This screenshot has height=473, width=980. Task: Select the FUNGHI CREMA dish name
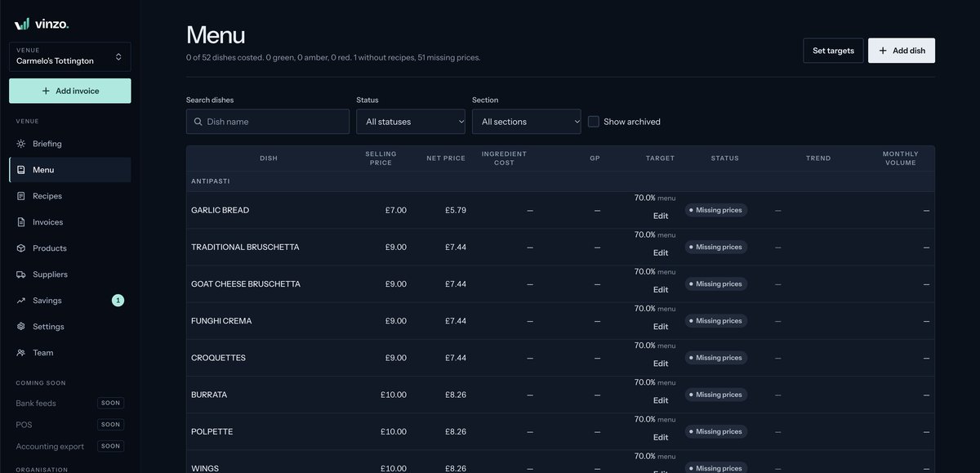(x=221, y=321)
